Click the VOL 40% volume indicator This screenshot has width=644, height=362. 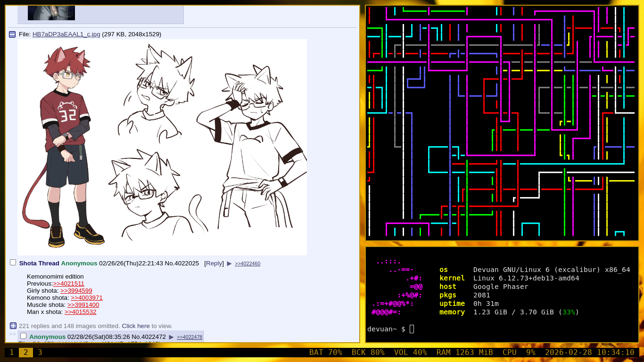pos(411,353)
